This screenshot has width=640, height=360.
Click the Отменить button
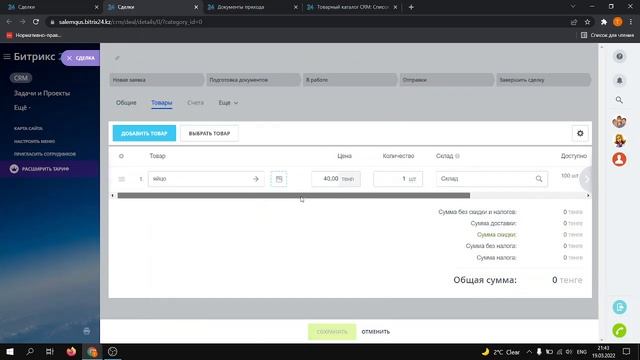[376, 332]
